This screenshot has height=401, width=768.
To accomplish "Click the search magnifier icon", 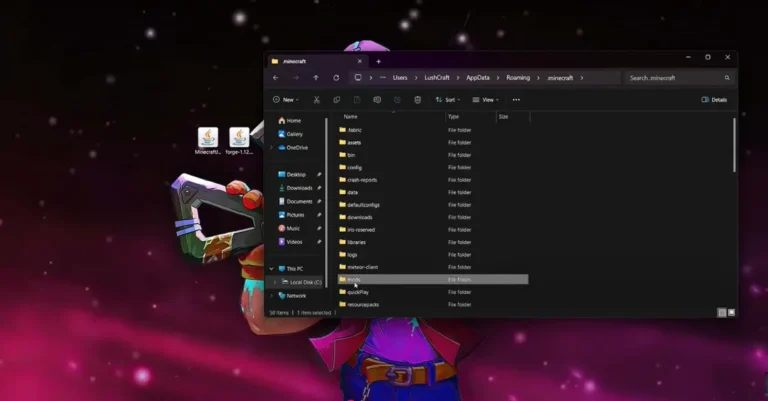I will 727,78.
